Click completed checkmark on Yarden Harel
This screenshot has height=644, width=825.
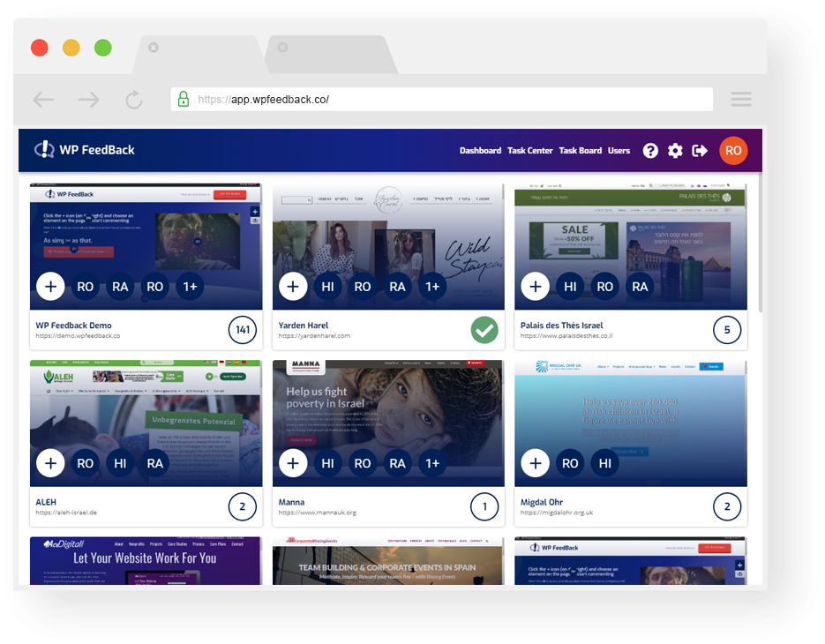(x=484, y=330)
